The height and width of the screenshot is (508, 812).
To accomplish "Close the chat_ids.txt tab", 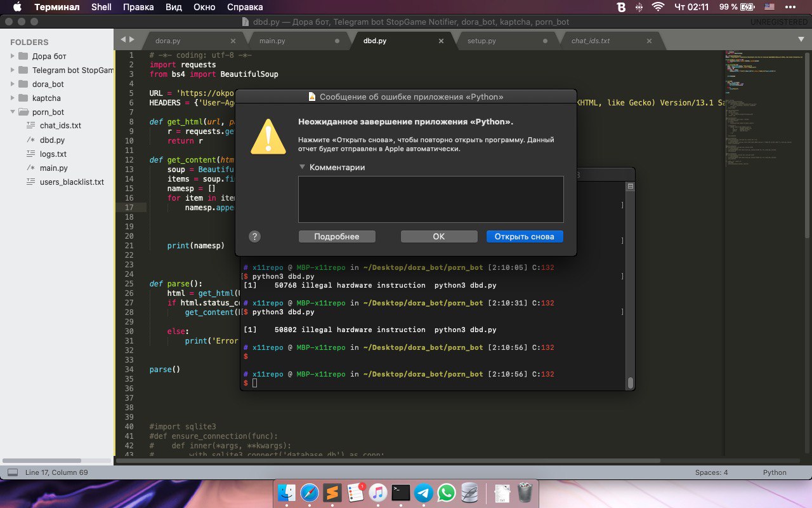I will [649, 41].
